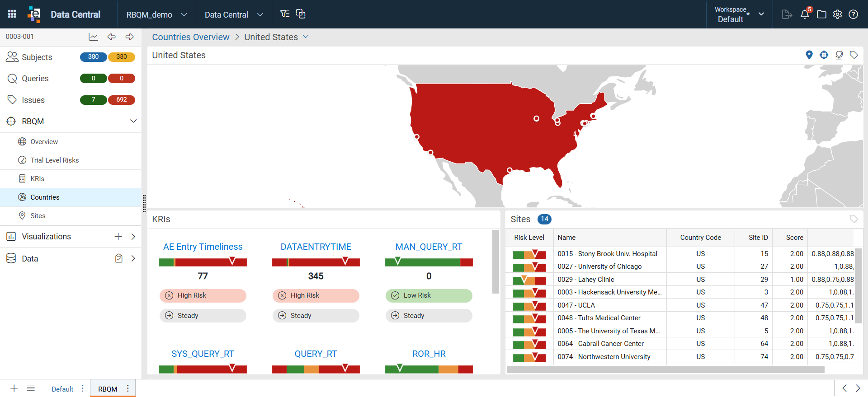Open KRIs sidebar item

pyautogui.click(x=71, y=179)
